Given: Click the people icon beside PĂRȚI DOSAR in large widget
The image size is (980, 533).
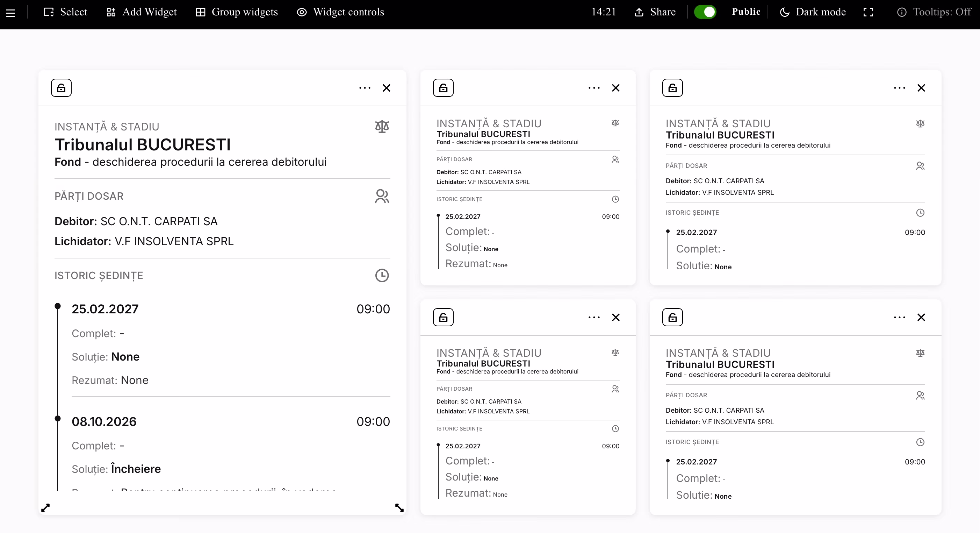Looking at the screenshot, I should coord(382,197).
